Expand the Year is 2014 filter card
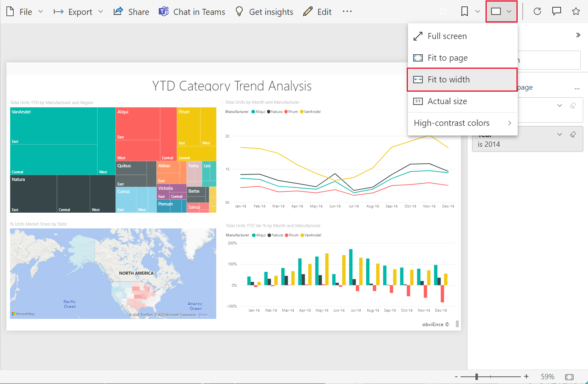The image size is (588, 384). pos(559,134)
